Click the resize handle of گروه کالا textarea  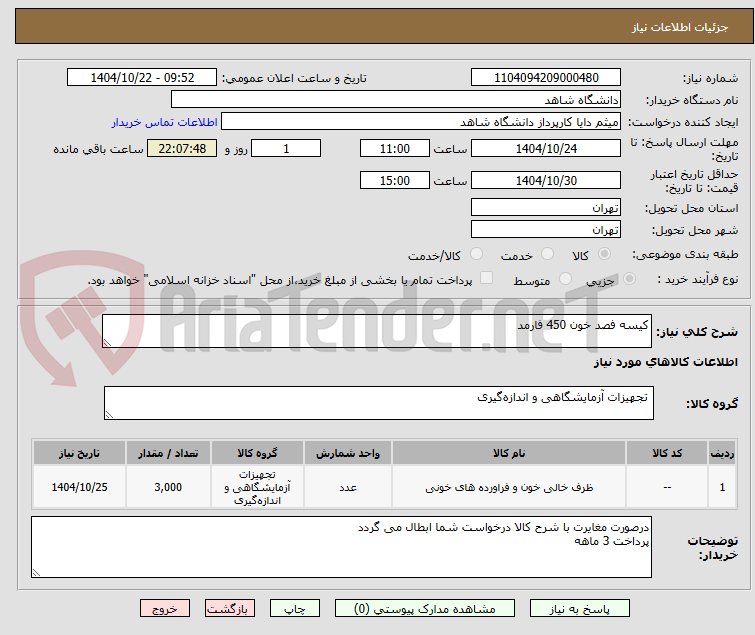(x=109, y=415)
